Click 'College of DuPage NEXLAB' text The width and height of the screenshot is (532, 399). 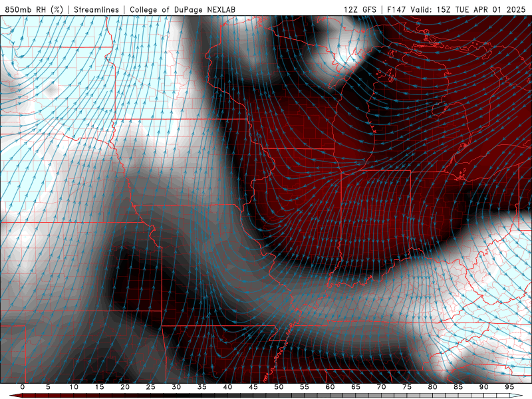point(182,9)
